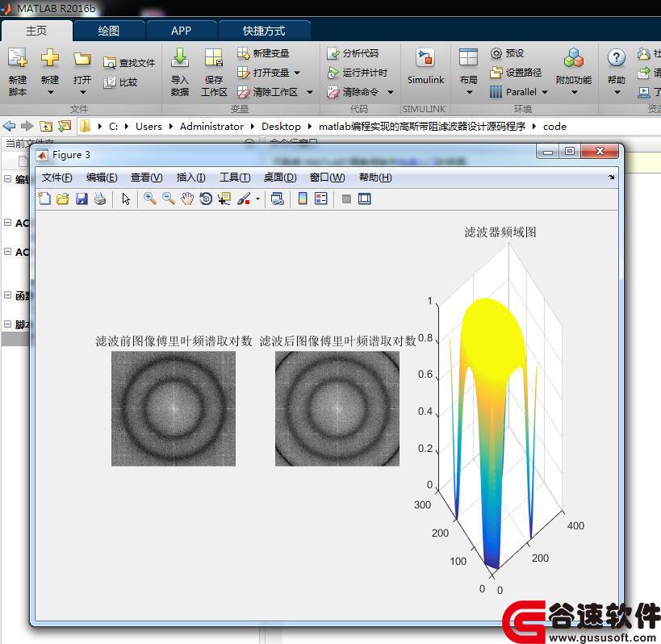Click the yellow plus New icon
The width and height of the screenshot is (661, 644).
(x=50, y=58)
